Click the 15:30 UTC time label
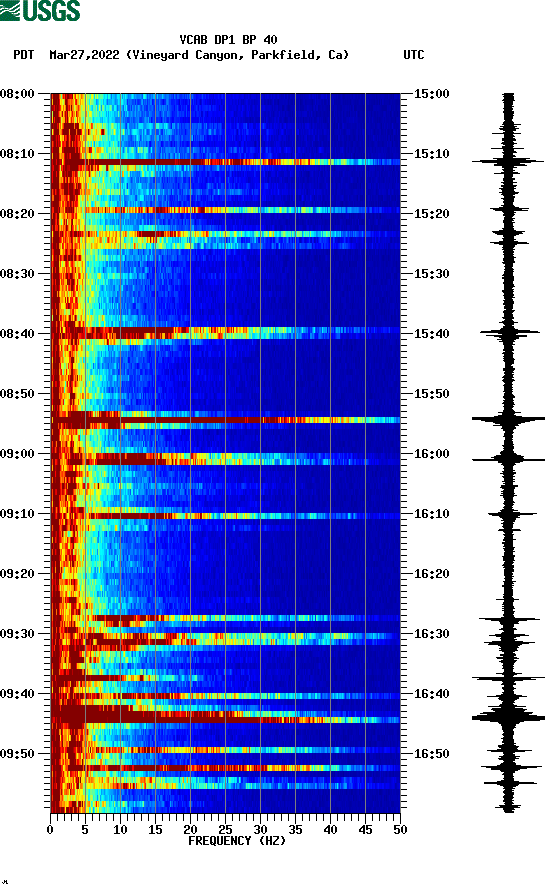The width and height of the screenshot is (552, 893). click(x=431, y=273)
